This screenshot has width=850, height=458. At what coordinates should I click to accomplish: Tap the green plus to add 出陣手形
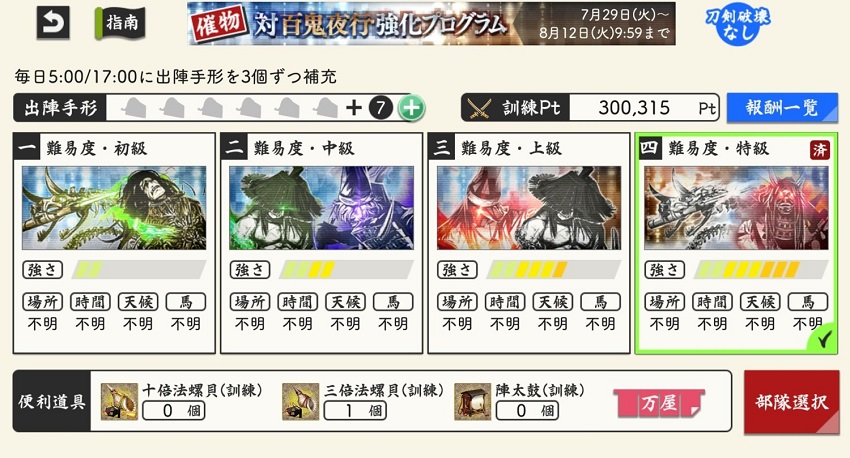tap(411, 108)
